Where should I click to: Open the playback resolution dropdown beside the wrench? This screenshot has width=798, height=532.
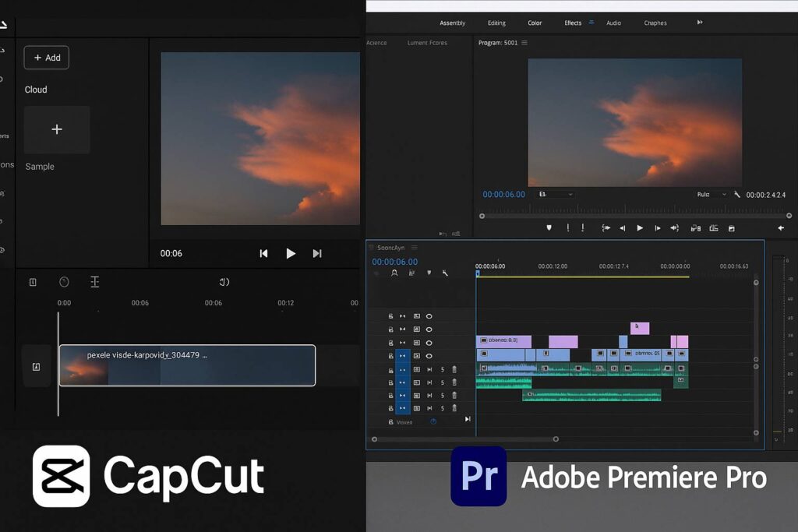coord(711,194)
